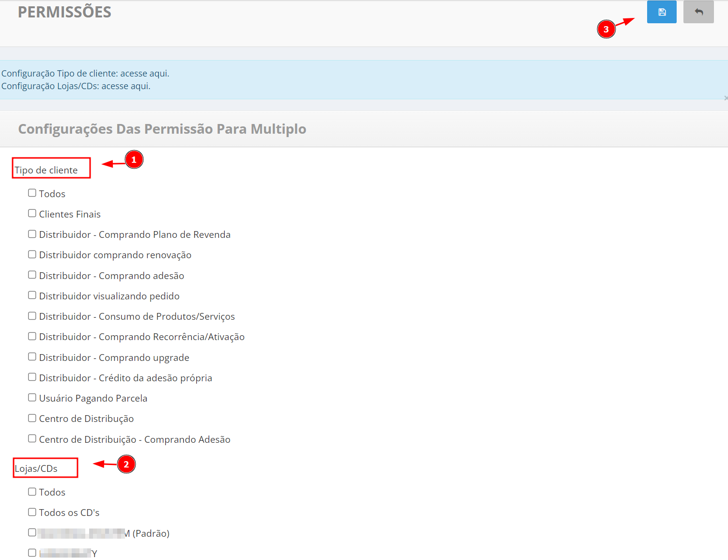Check the Todos checkbox under Lojas/CDs
Viewport: 728px width, 560px height.
[32, 492]
